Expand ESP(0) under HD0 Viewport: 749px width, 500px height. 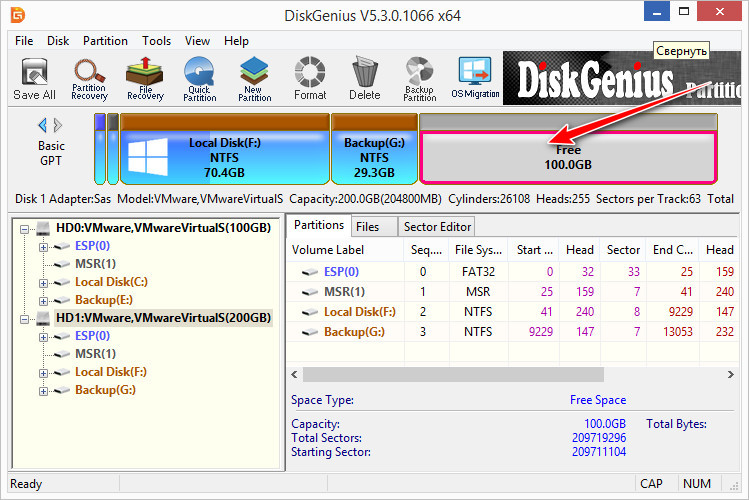click(x=43, y=247)
